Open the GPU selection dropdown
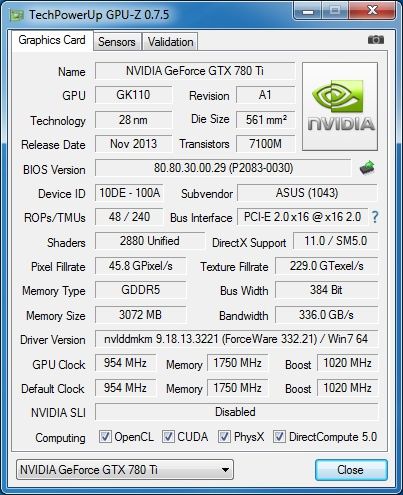This screenshot has height=495, width=403. coord(125,470)
